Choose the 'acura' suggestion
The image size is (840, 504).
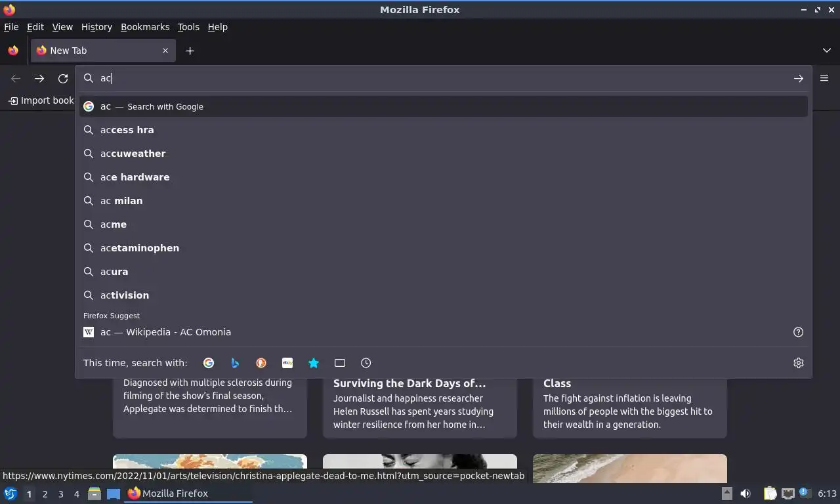[444, 272]
